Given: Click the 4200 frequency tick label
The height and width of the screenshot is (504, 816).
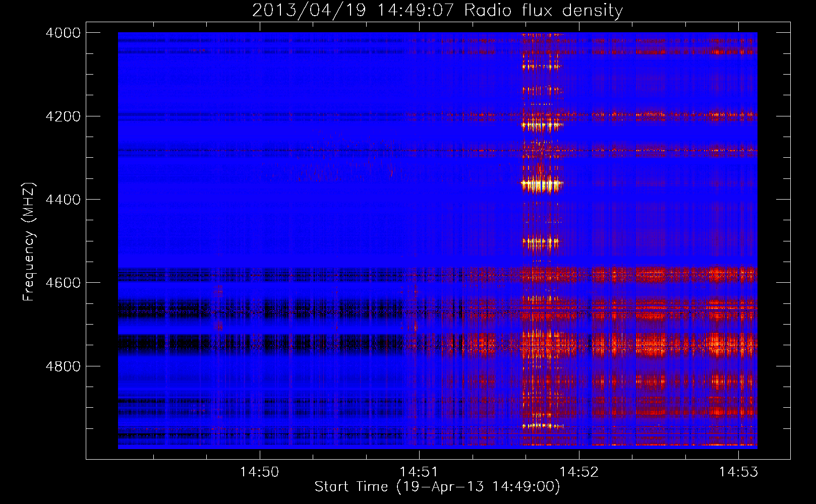Looking at the screenshot, I should pos(63,116).
